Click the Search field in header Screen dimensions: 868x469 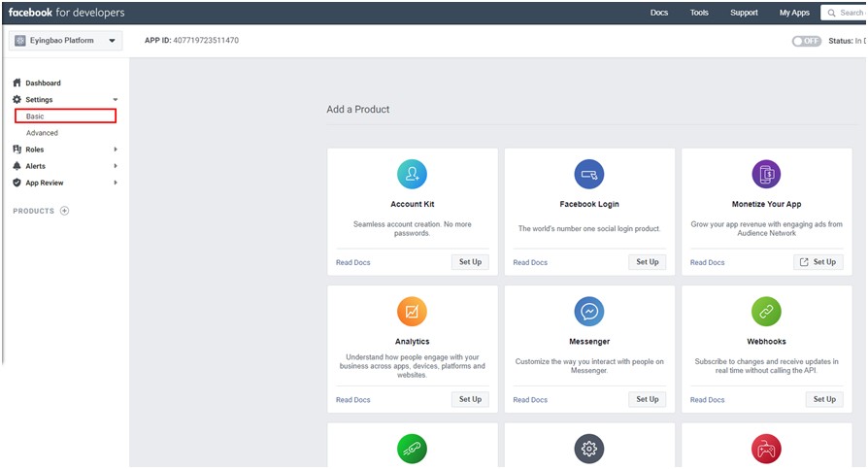(847, 13)
